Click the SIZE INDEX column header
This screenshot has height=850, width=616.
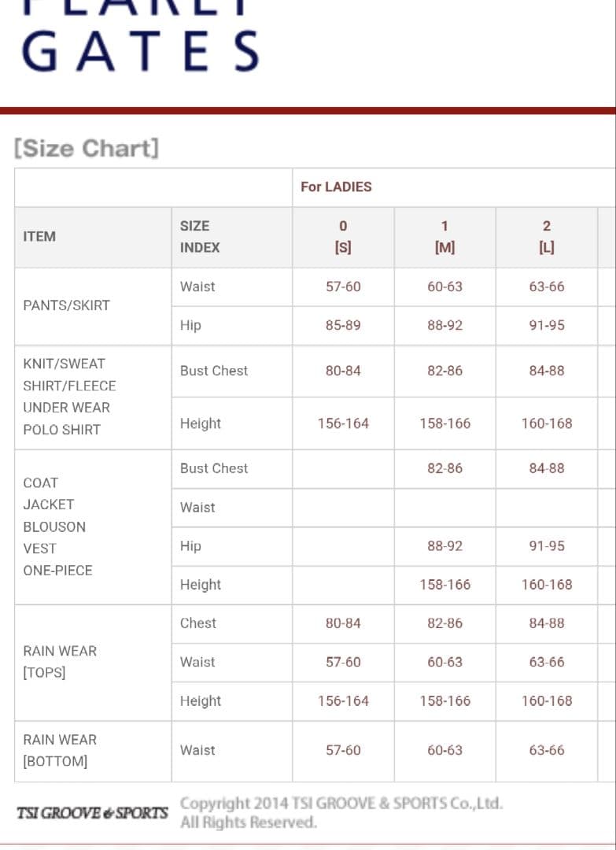(x=200, y=236)
